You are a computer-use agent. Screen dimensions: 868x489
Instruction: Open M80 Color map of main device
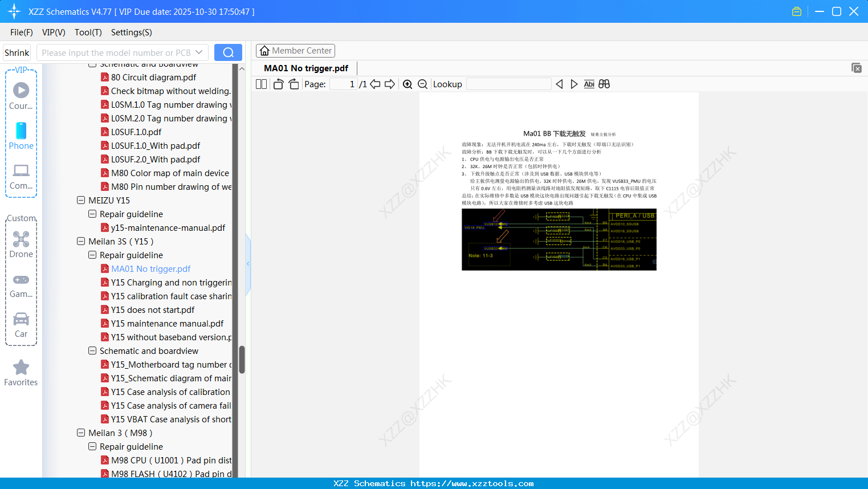click(170, 173)
